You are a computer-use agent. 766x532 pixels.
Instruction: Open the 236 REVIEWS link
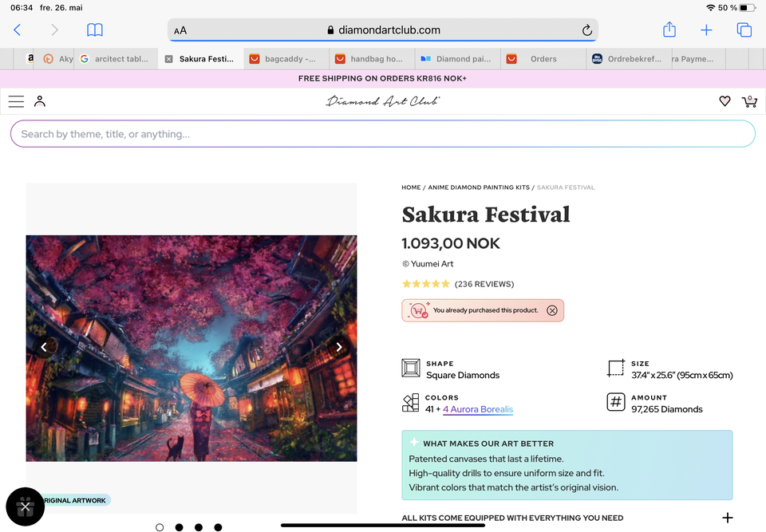[x=484, y=284]
